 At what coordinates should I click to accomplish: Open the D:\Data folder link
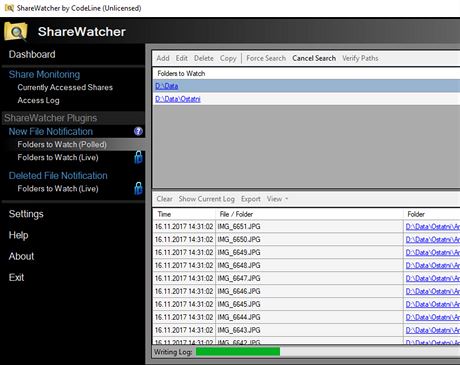pyautogui.click(x=167, y=86)
